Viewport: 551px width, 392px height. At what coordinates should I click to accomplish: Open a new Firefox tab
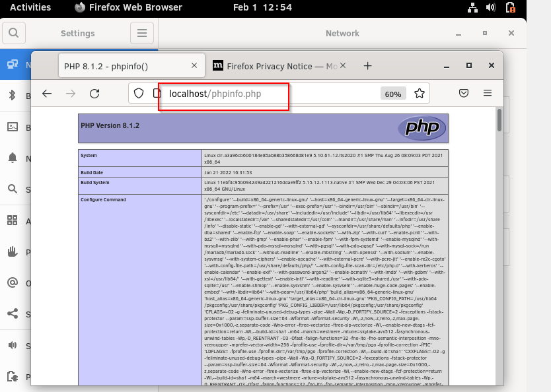tap(367, 65)
